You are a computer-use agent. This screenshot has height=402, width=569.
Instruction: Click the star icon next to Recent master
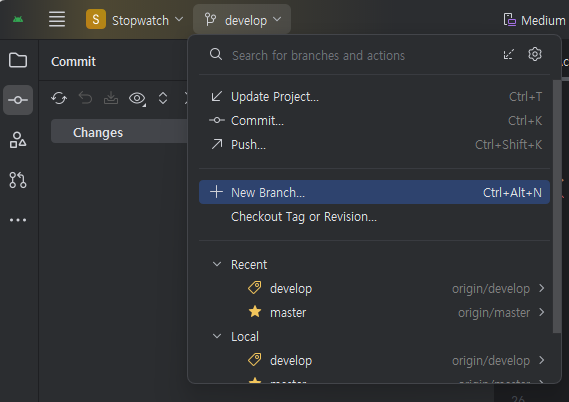pyautogui.click(x=255, y=312)
